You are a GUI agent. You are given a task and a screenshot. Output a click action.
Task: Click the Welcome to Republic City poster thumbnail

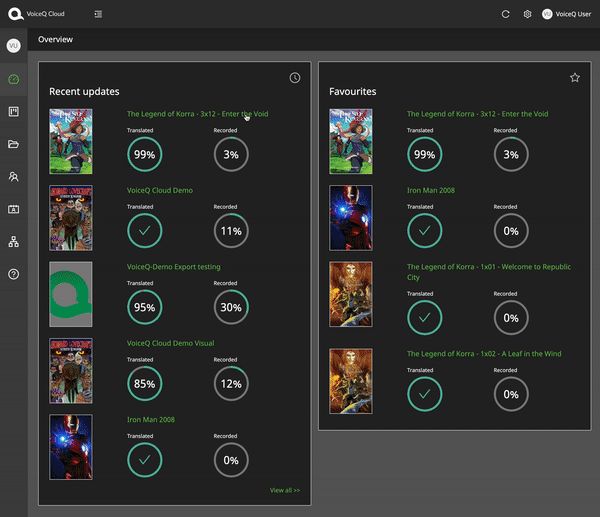coord(351,294)
